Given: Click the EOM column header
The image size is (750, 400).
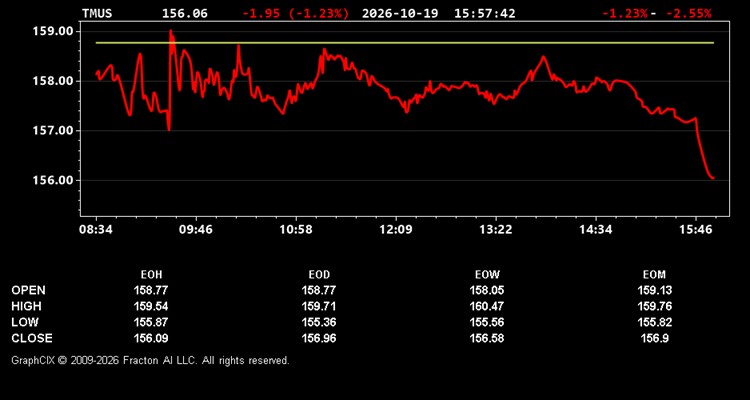Looking at the screenshot, I should tap(654, 275).
